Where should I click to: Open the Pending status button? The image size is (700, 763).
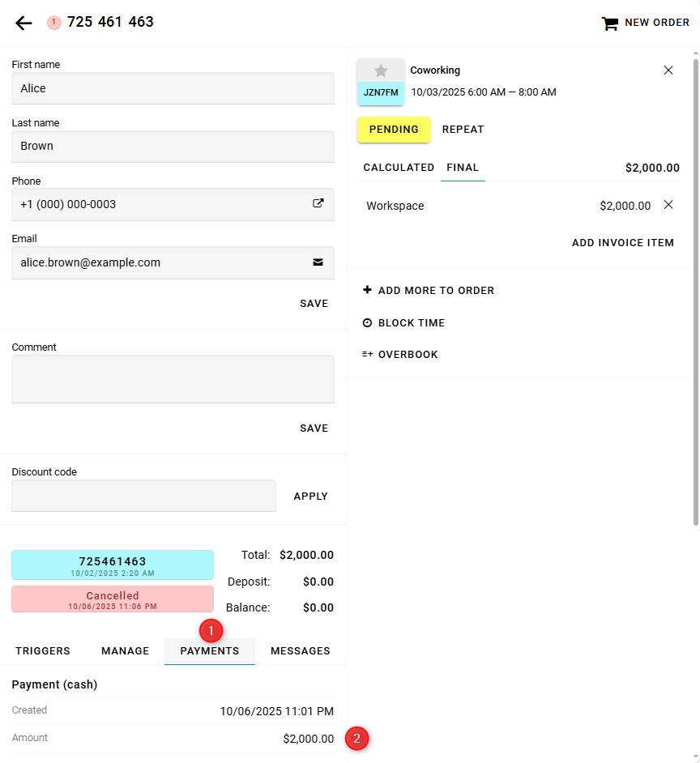[x=394, y=130]
